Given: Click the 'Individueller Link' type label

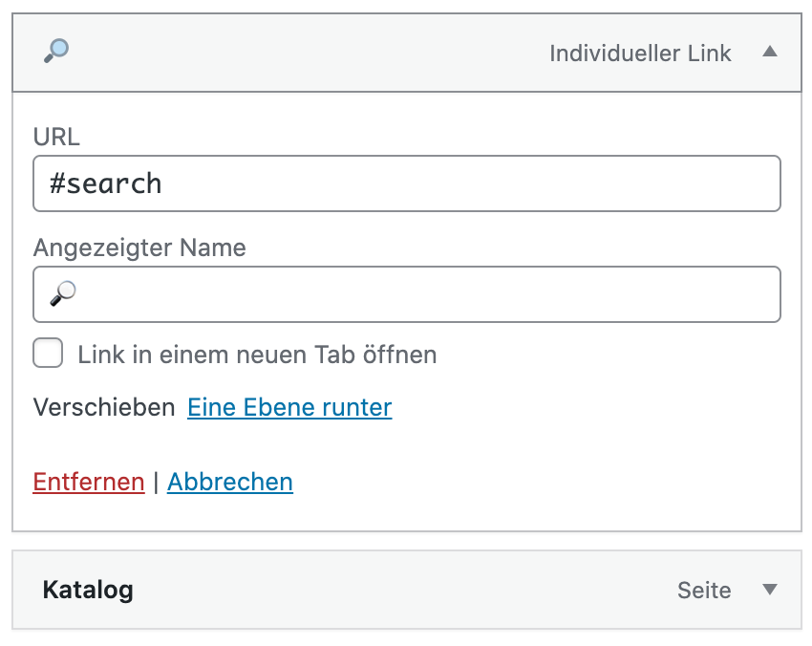Looking at the screenshot, I should (640, 54).
